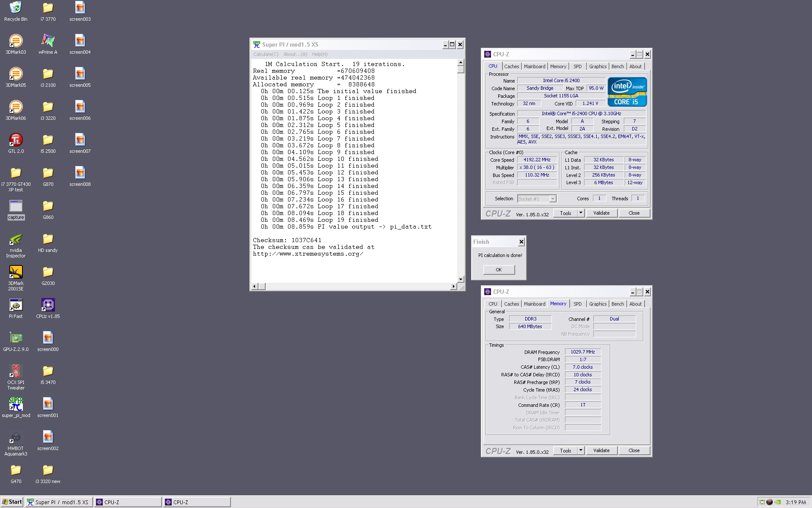Open the About...(A) menu in Super PI
Viewport: 812px width, 508px height.
click(295, 54)
